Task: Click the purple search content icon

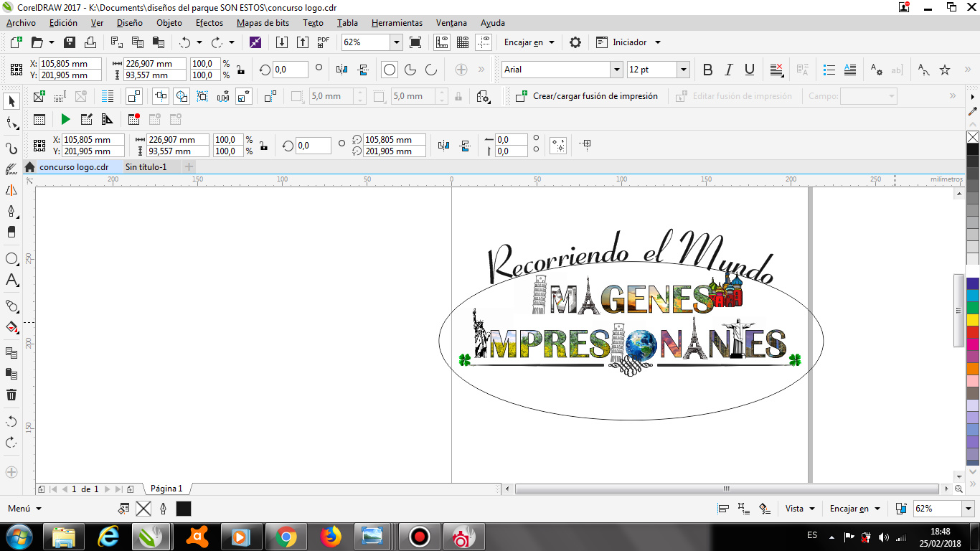Action: [x=255, y=42]
